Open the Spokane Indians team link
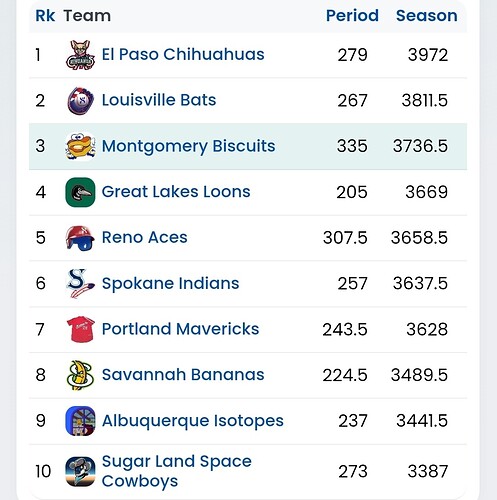Screen dimensions: 497x500 (170, 284)
